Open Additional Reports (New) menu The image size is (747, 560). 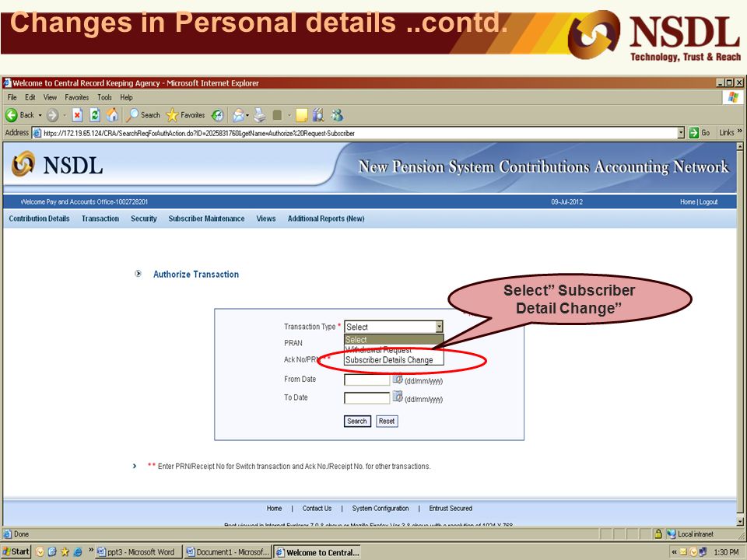326,219
